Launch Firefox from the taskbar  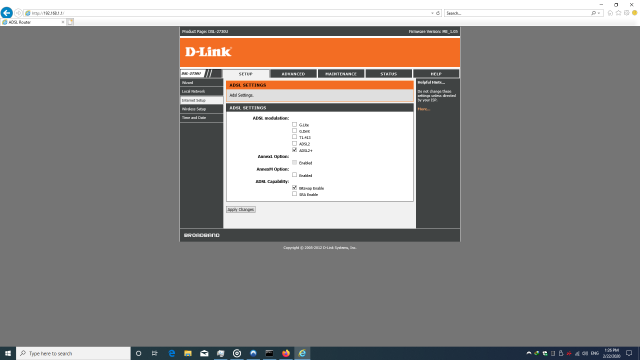286,353
